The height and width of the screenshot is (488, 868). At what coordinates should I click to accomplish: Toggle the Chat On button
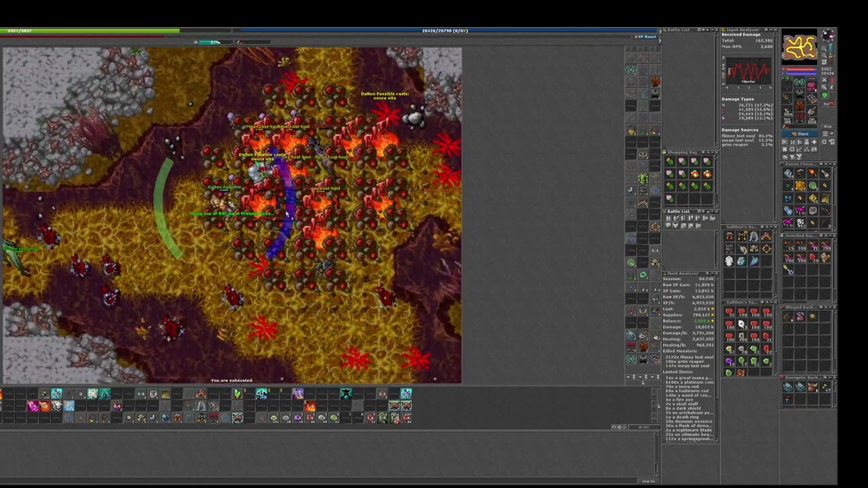(649, 481)
